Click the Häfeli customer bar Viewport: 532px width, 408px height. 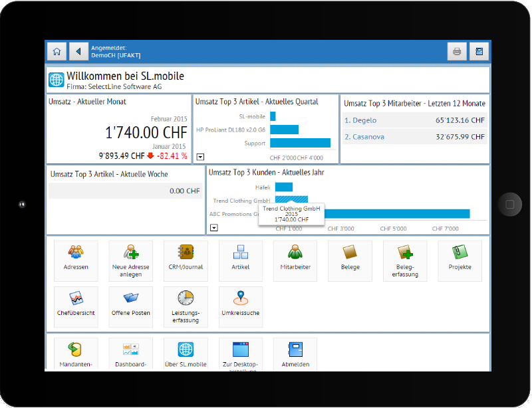[x=284, y=187]
